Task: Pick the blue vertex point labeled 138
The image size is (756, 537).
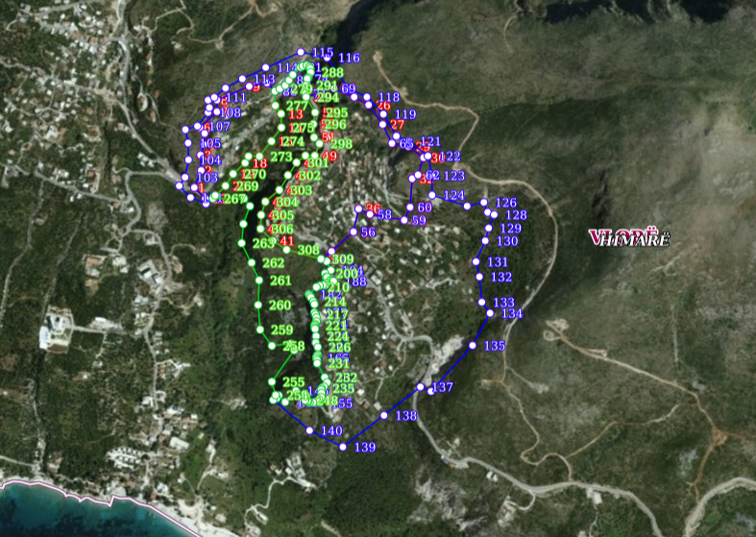Action: click(384, 415)
